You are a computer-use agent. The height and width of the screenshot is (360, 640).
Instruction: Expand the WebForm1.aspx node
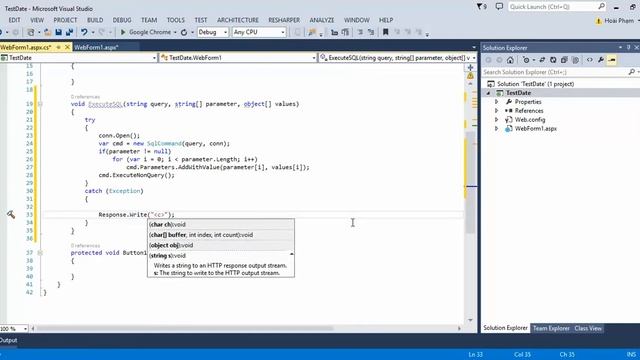[496, 129]
